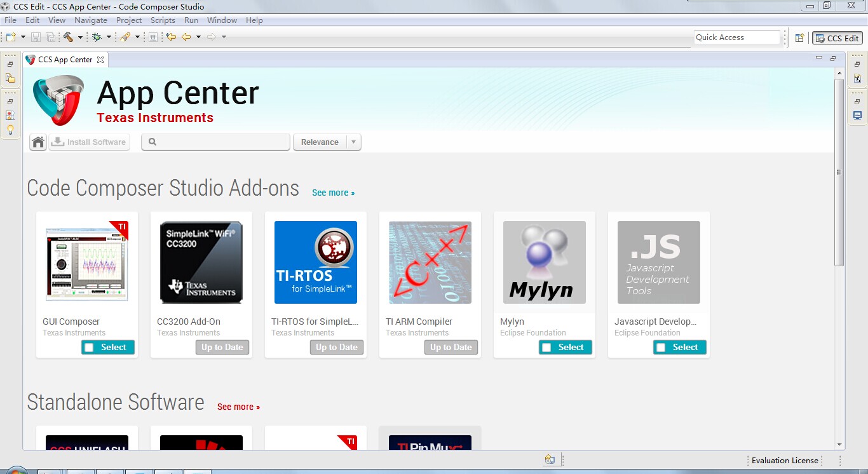Minimize the editor area
The width and height of the screenshot is (868, 474).
[x=819, y=58]
